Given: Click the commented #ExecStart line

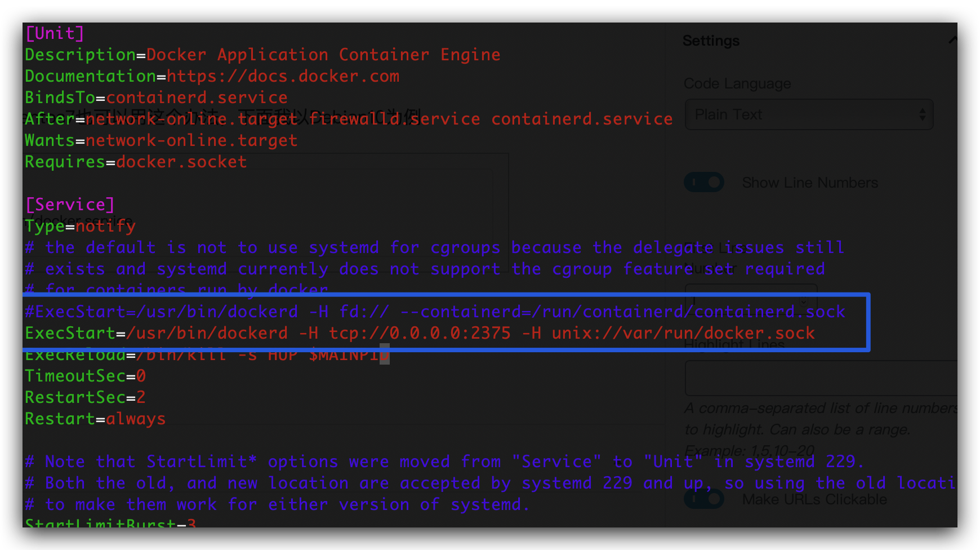Looking at the screenshot, I should 434,312.
